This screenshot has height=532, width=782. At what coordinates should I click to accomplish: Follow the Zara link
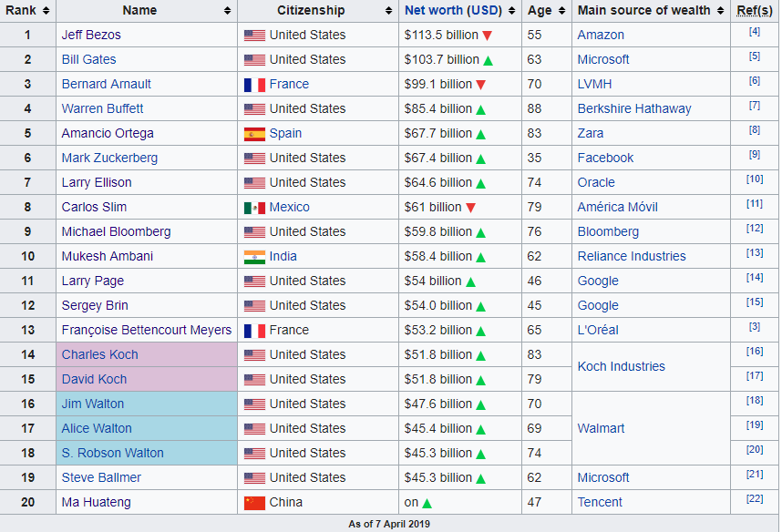[x=591, y=133]
